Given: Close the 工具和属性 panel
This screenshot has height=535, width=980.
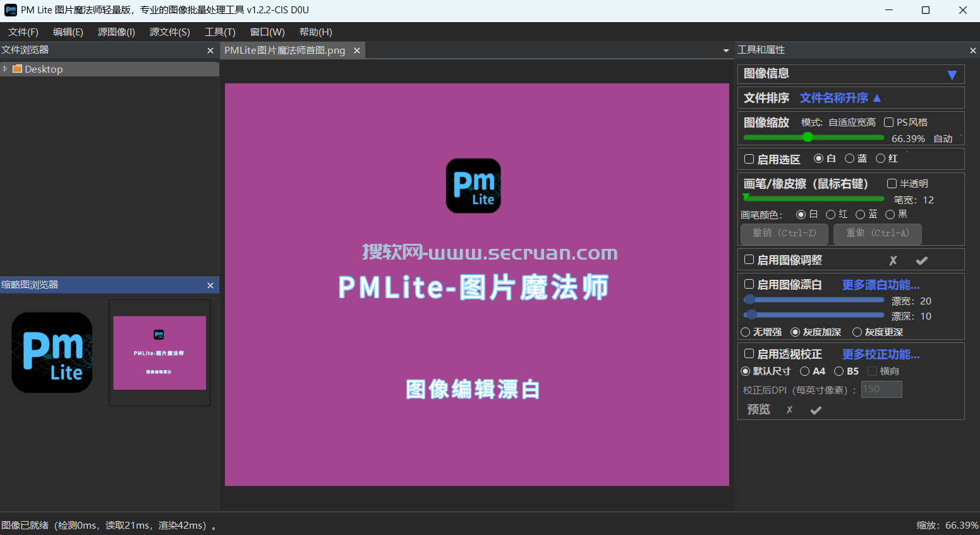Looking at the screenshot, I should click(x=972, y=51).
